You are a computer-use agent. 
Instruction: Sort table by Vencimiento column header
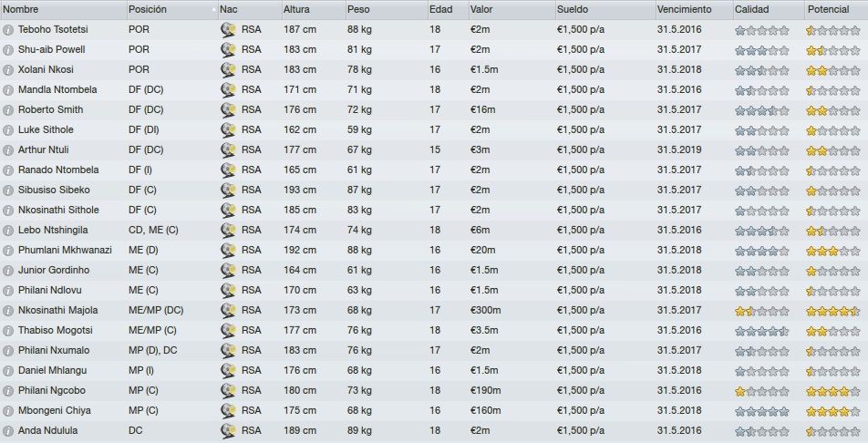point(694,9)
